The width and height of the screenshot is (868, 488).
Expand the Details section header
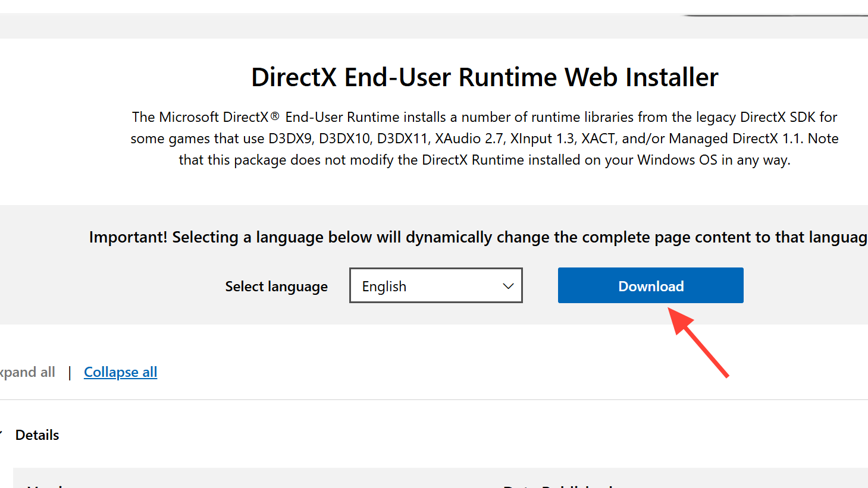click(x=37, y=435)
